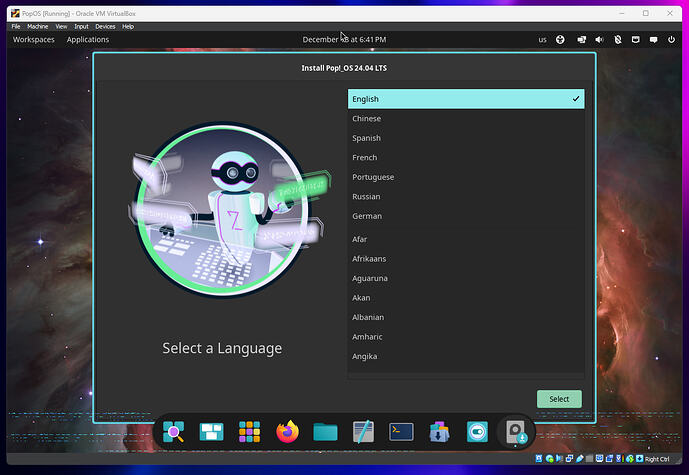The image size is (689, 475).
Task: Click the VirtualBox optical disc status icon
Action: pos(550,459)
